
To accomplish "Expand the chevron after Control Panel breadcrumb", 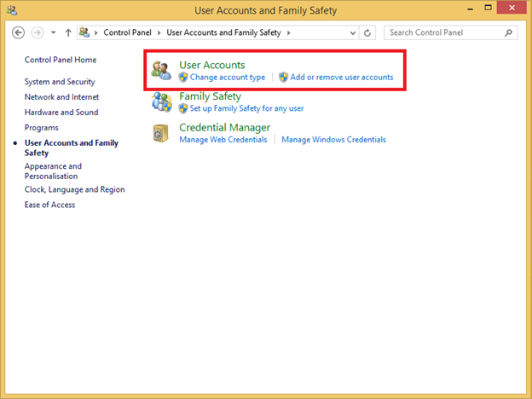I will (159, 33).
